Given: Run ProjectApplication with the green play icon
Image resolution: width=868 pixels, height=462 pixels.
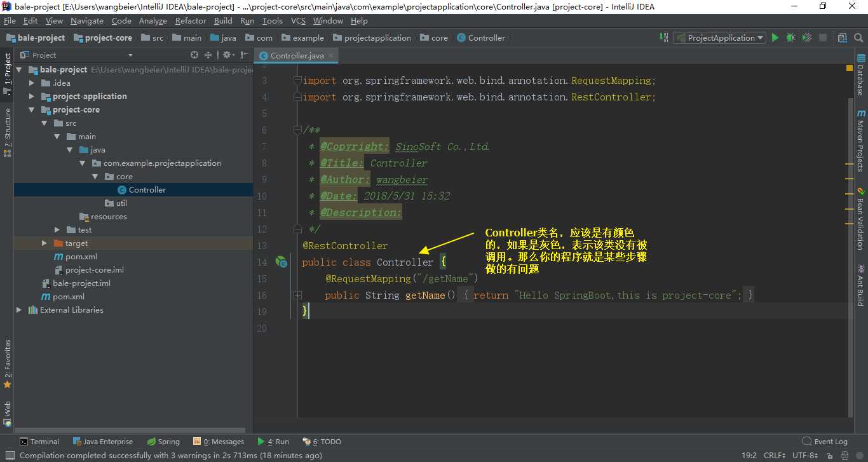Looking at the screenshot, I should (775, 37).
